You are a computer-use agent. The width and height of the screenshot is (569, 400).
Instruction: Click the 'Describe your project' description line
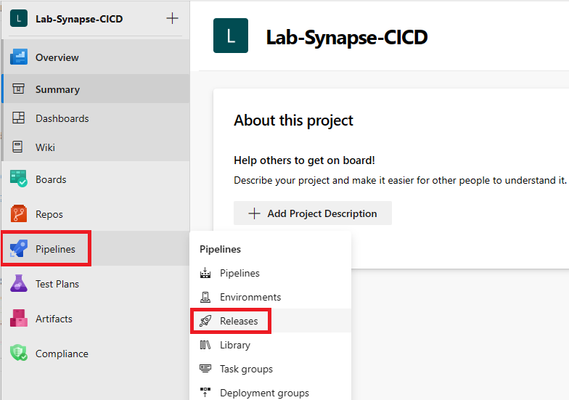click(400, 180)
